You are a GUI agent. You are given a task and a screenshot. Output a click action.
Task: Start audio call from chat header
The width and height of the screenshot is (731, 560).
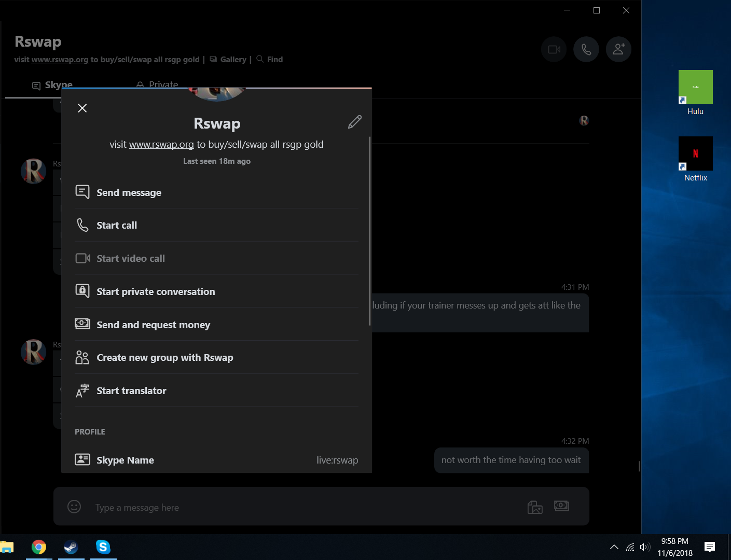pos(586,49)
